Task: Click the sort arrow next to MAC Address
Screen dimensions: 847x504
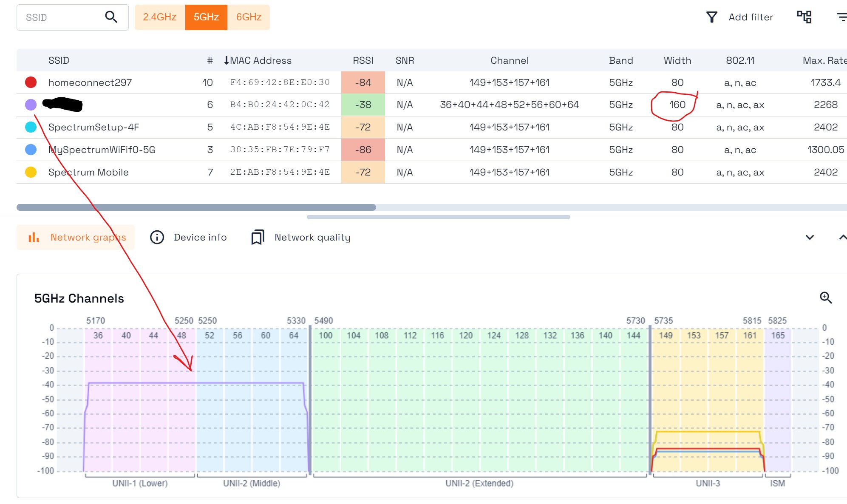Action: [x=226, y=60]
